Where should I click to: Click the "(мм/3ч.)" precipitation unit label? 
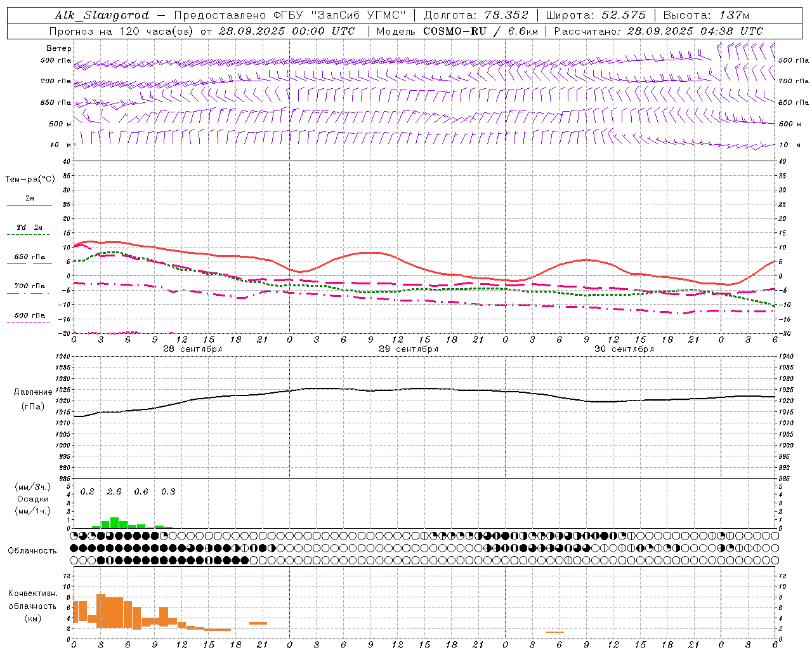[32, 487]
